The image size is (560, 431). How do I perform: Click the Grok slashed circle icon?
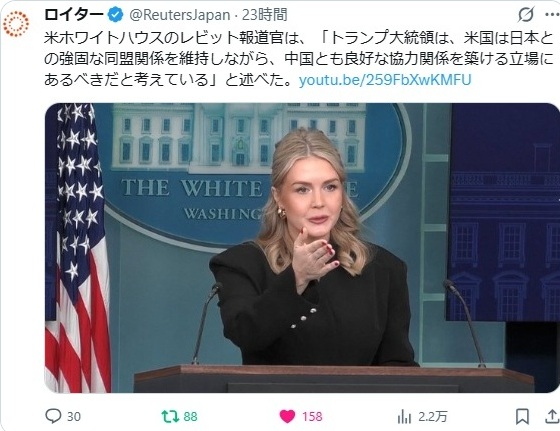pos(525,15)
